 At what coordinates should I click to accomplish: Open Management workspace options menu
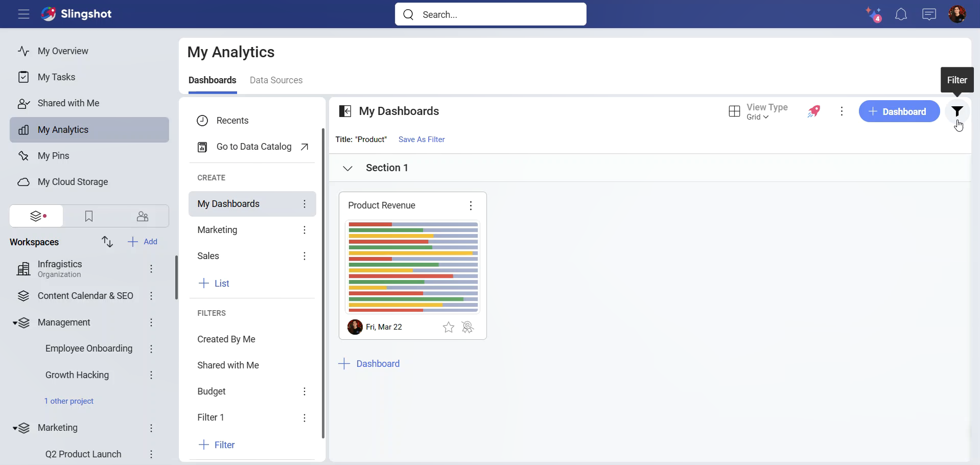pyautogui.click(x=151, y=322)
